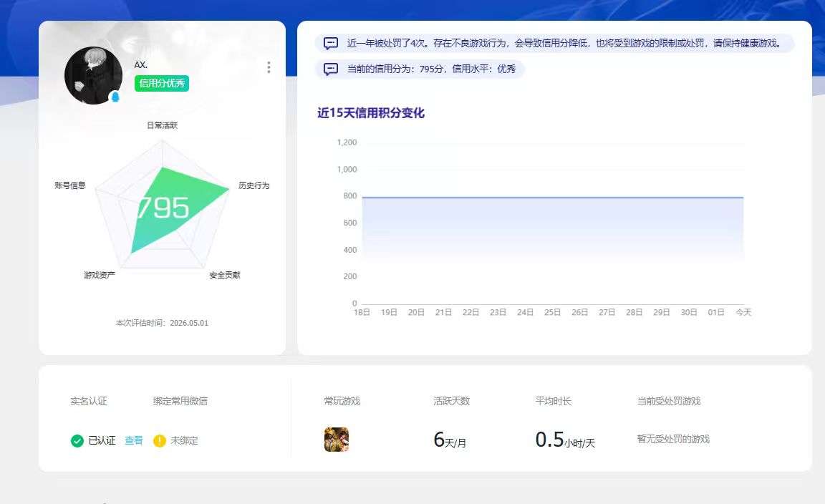Click the 本次评估时间 2026.05.01 text
This screenshot has height=504, width=825.
point(162,323)
